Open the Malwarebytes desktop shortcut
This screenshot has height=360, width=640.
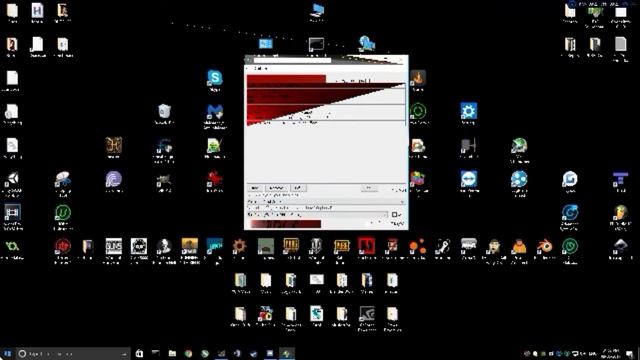pos(215,111)
